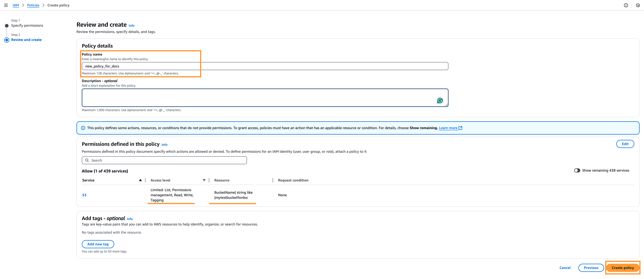Go to IAM breadcrumb
Viewport: 644px width, 279px height.
tap(16, 5)
